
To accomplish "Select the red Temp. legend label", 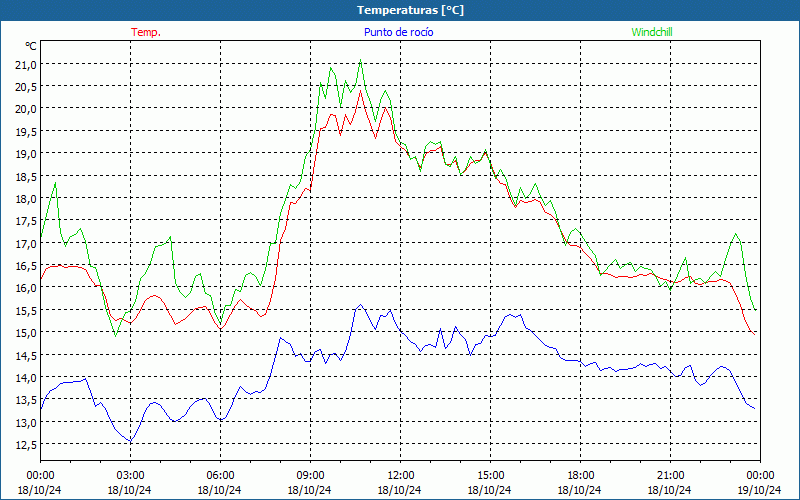I will click(146, 32).
